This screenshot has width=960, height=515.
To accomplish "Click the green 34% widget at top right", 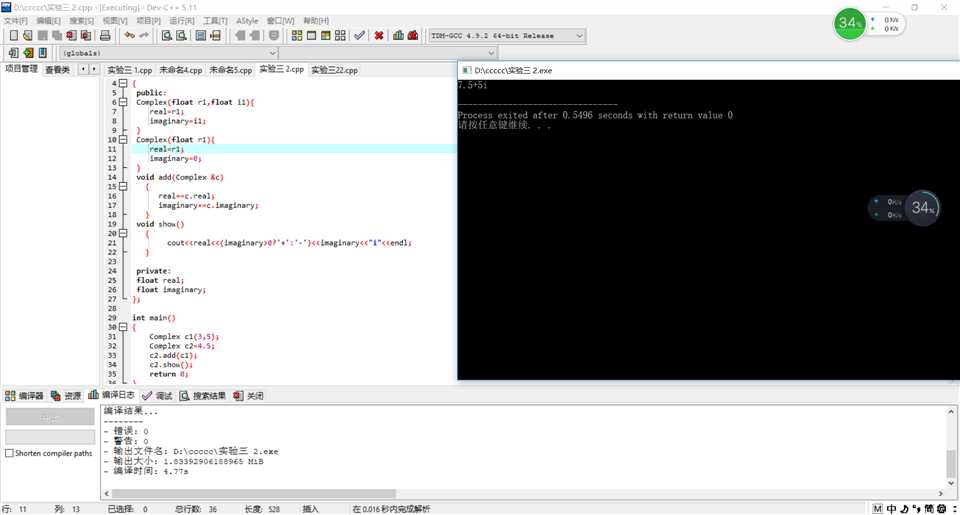I will [850, 24].
